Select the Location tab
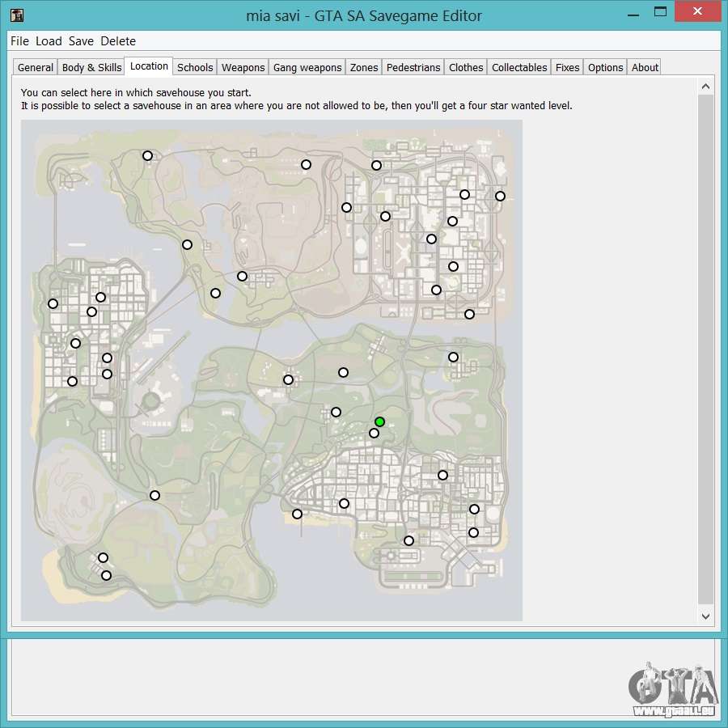This screenshot has height=728, width=728. click(x=149, y=66)
